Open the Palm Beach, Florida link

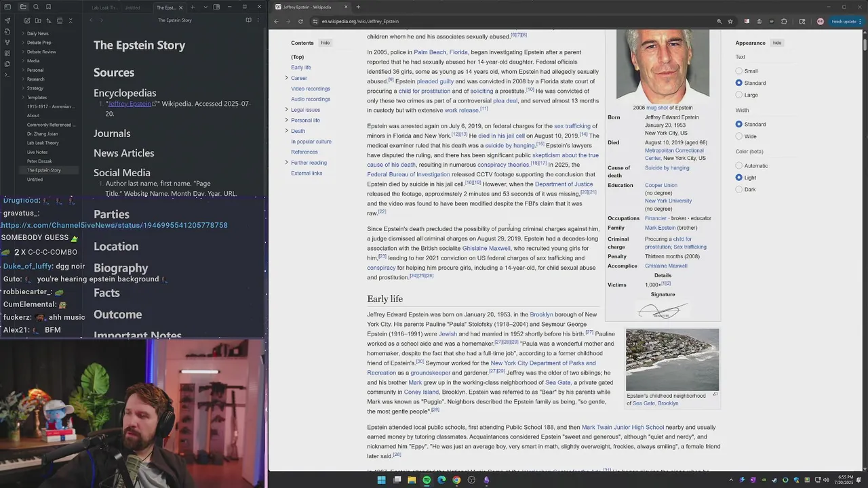click(441, 52)
